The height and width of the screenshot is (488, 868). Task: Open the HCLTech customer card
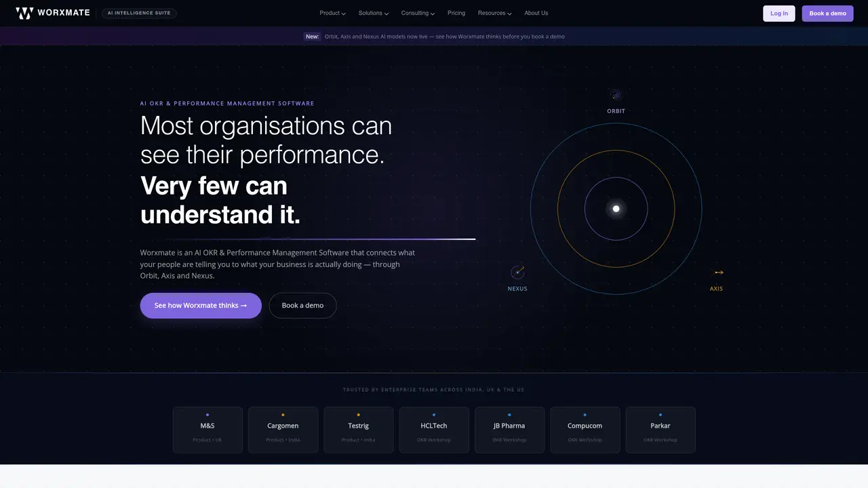pos(434,430)
